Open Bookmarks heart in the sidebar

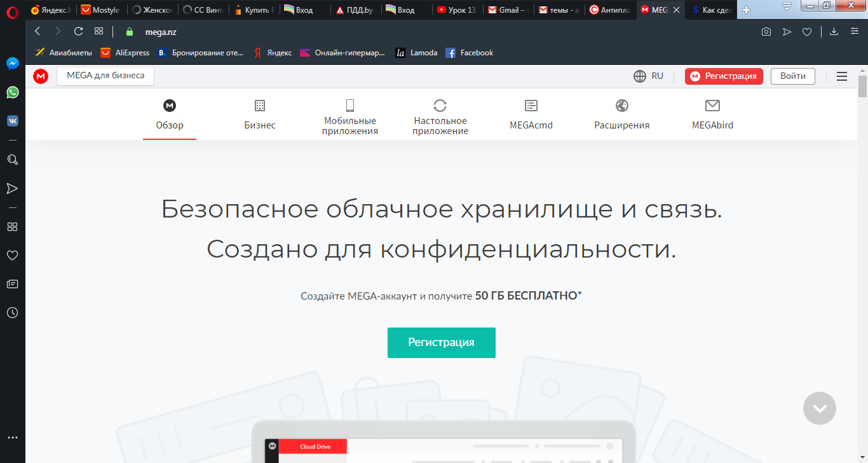(12, 255)
